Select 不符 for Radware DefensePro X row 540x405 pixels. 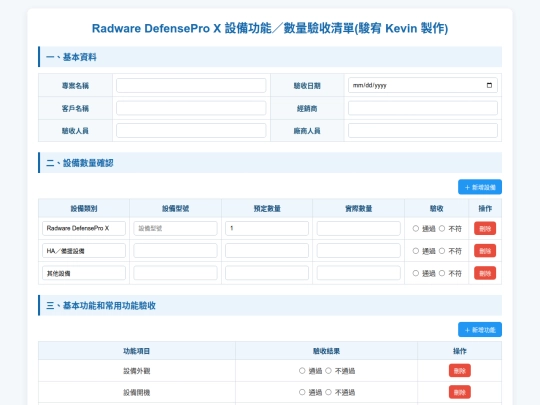click(x=442, y=228)
